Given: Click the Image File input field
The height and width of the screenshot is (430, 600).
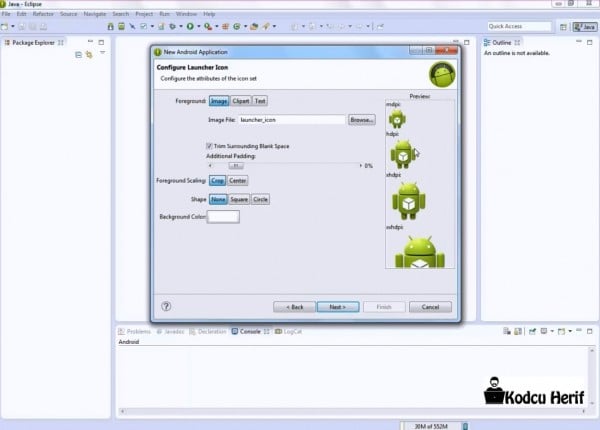Looking at the screenshot, I should 292,120.
